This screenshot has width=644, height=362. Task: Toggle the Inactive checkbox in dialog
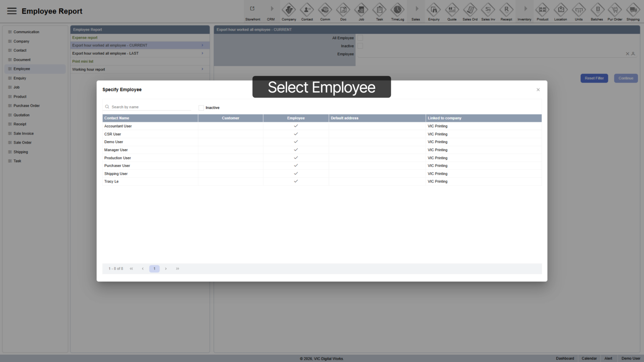[x=201, y=108]
